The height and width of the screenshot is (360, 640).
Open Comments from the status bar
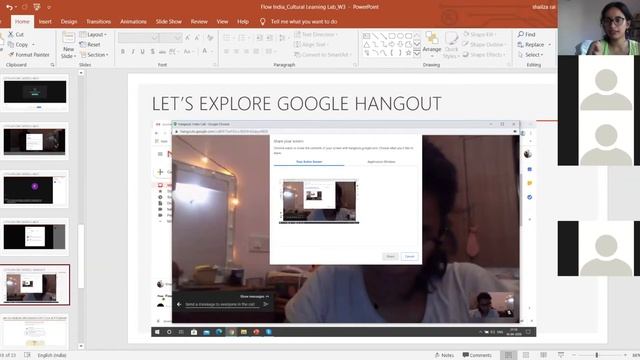tap(477, 355)
